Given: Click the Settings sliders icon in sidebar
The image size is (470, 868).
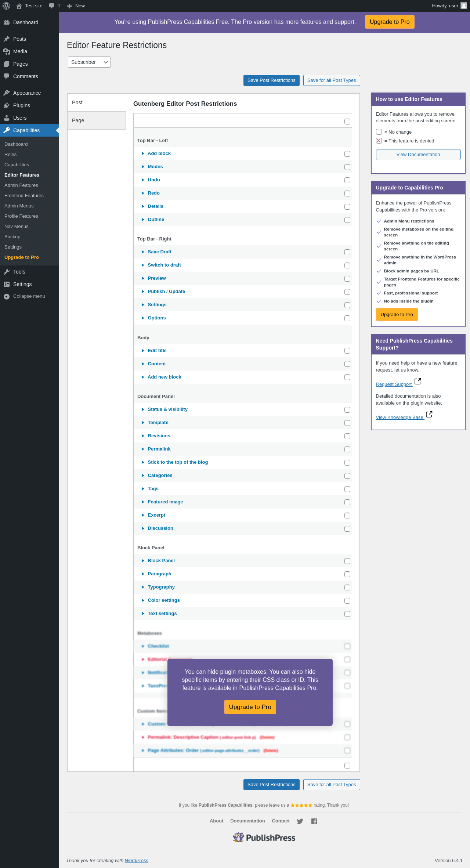Looking at the screenshot, I should point(7,284).
